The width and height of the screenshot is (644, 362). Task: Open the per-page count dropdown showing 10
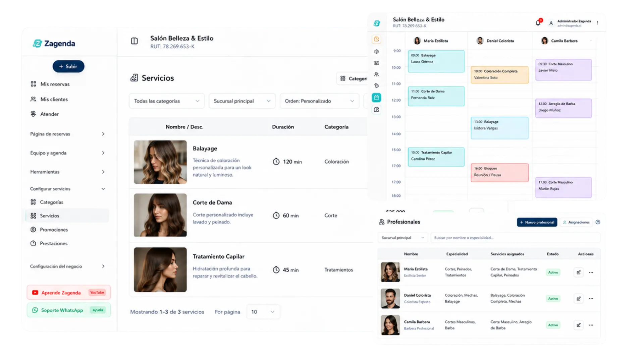pos(263,312)
